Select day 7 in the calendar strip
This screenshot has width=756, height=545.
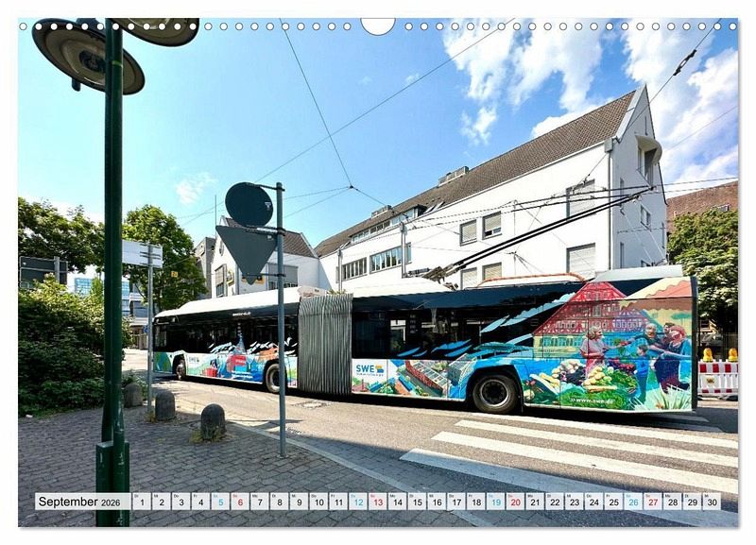click(x=259, y=502)
